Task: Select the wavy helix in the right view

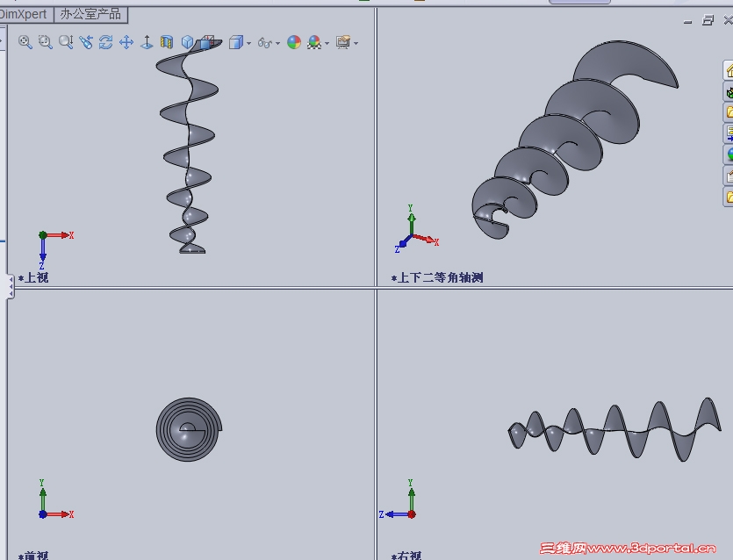Action: [614, 429]
